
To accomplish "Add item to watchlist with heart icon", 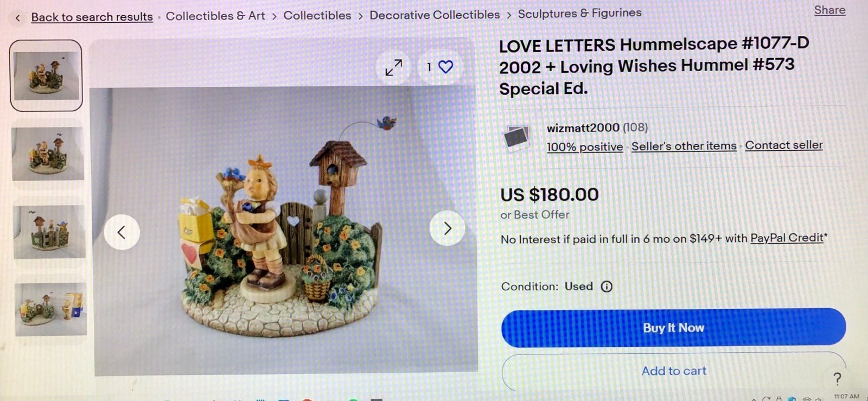I will (440, 67).
